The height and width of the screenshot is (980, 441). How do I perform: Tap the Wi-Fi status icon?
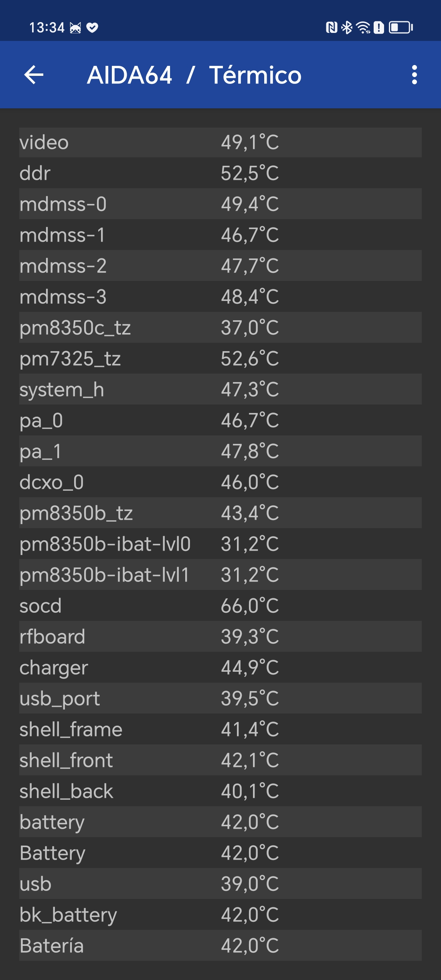point(363,27)
